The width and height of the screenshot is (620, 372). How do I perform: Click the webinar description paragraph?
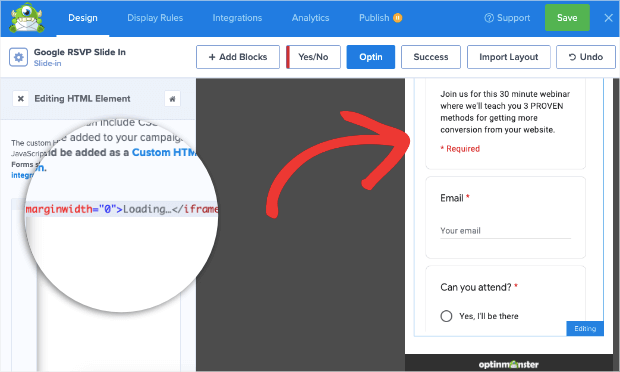pyautogui.click(x=505, y=112)
